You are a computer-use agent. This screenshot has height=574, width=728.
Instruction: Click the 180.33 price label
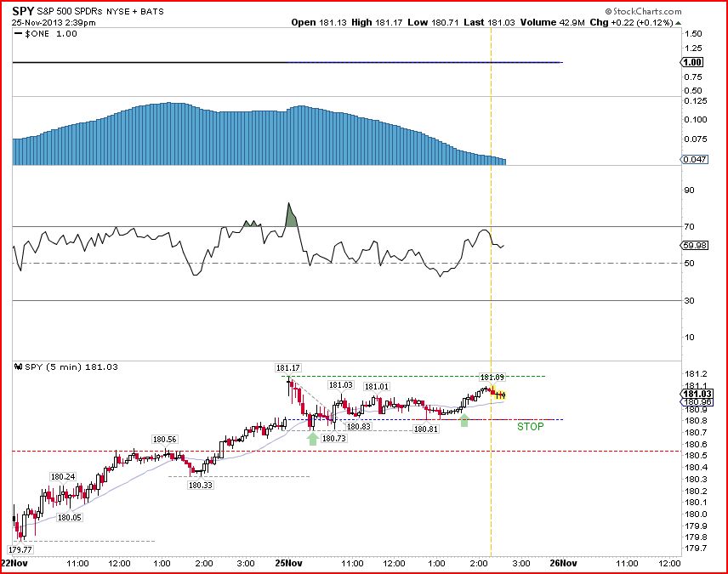(x=200, y=485)
